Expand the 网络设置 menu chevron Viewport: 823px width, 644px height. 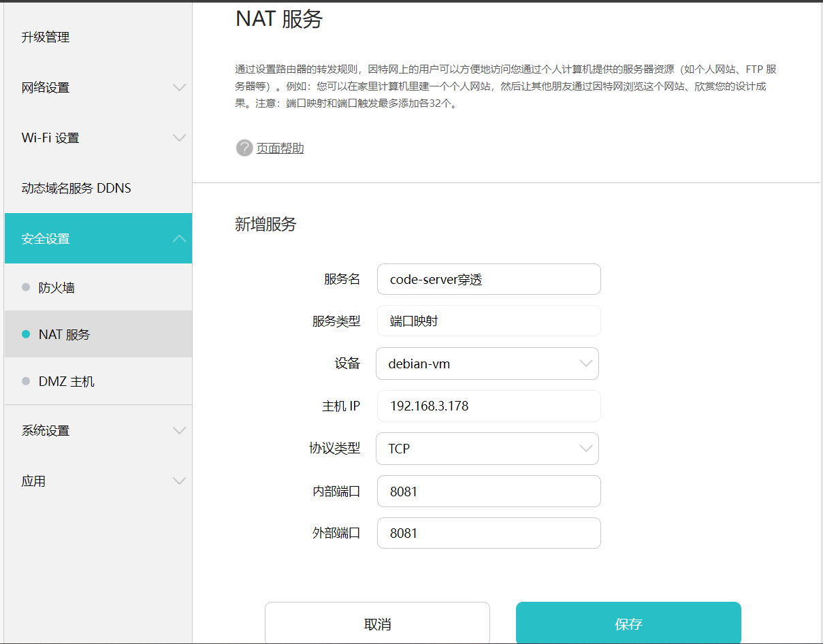179,87
